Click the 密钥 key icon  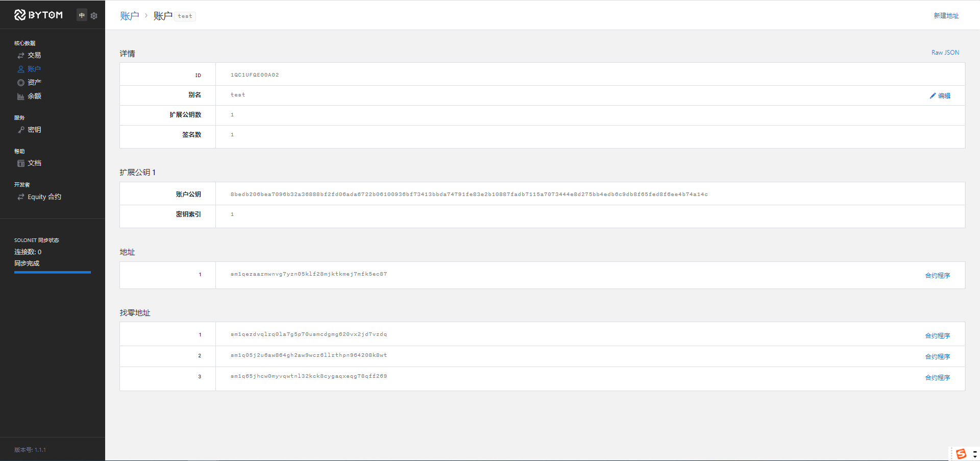[21, 130]
